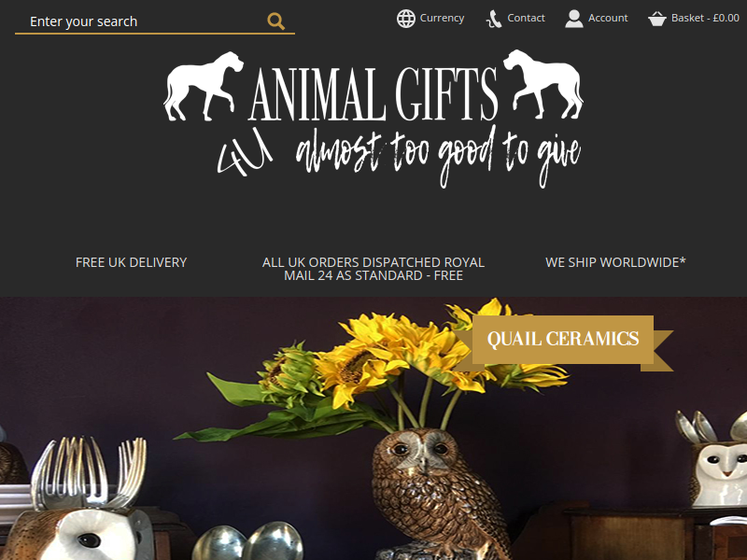This screenshot has height=560, width=747.
Task: Click Royal Mail 24 dispatch notice
Action: [x=373, y=269]
